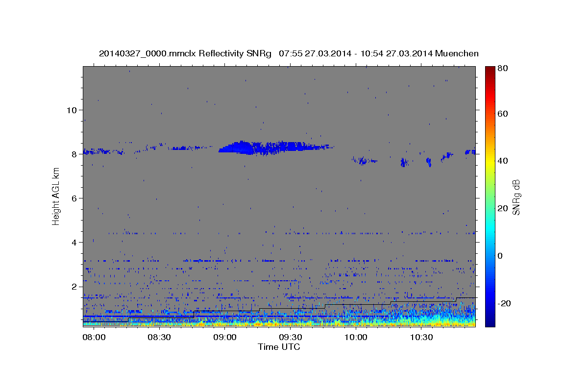Click the 09:30 time tick label
The width and height of the screenshot is (588, 392).
pyautogui.click(x=291, y=338)
